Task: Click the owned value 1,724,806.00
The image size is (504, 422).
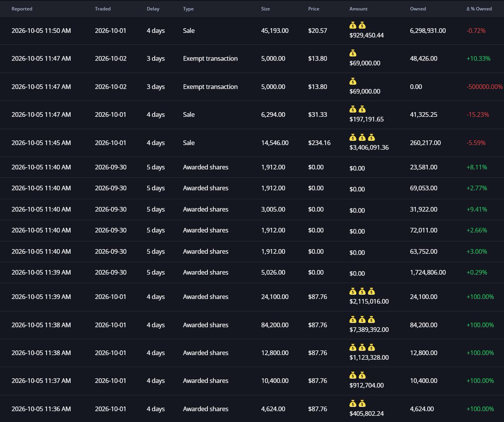Action: pyautogui.click(x=428, y=272)
